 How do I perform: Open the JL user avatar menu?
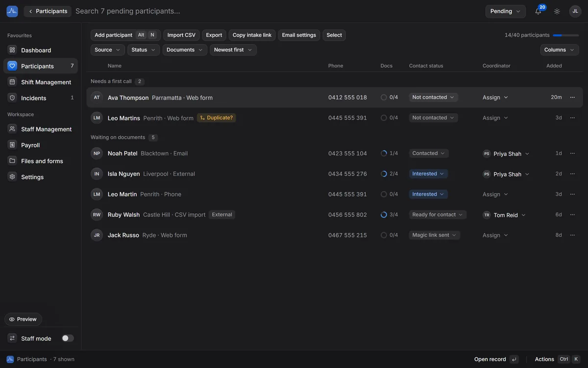pos(575,11)
